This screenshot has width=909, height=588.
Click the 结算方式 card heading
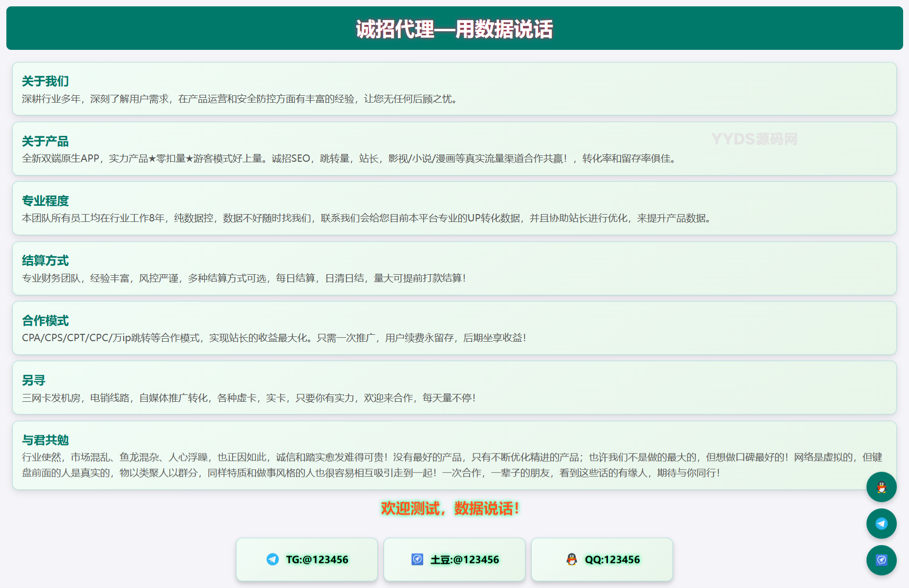coord(45,261)
